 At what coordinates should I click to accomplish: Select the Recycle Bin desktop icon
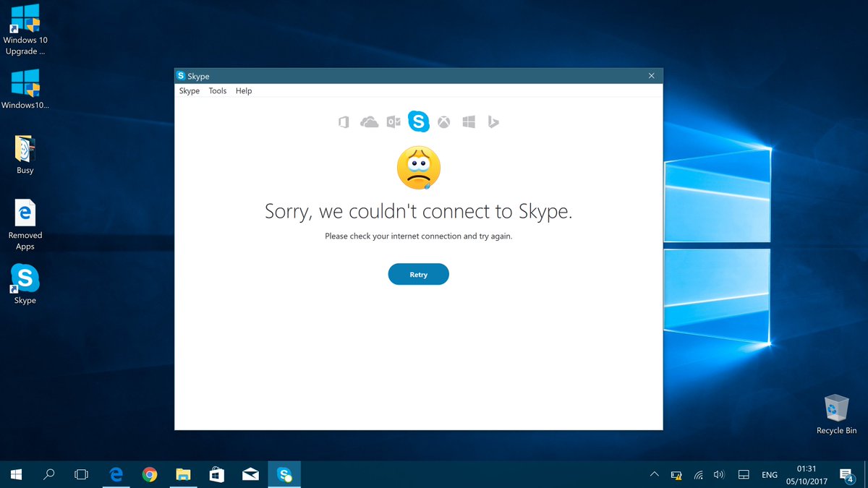(836, 414)
